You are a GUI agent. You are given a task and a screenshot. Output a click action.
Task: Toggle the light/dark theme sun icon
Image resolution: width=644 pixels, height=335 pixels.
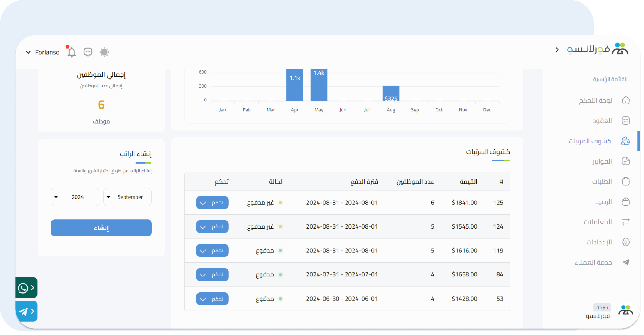tap(104, 52)
